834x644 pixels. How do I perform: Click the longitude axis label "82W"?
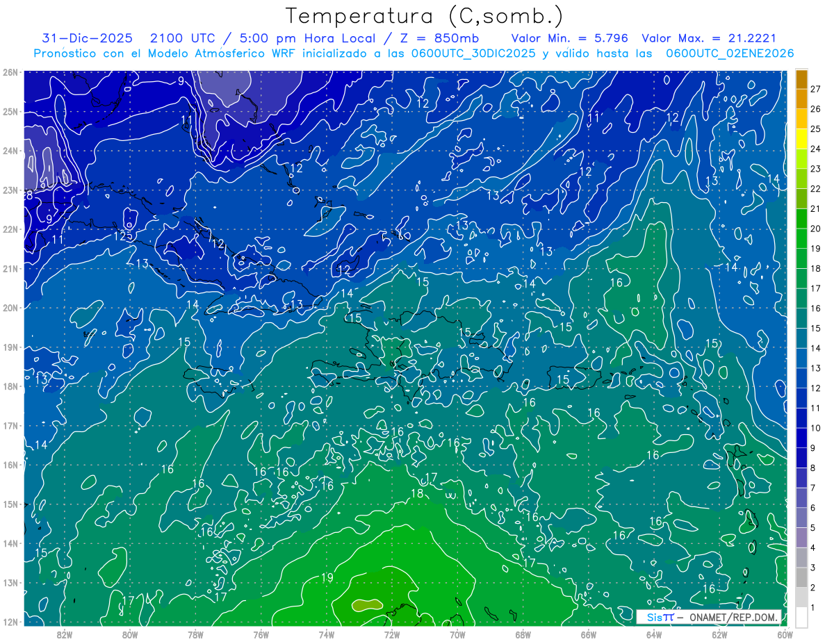coord(65,634)
